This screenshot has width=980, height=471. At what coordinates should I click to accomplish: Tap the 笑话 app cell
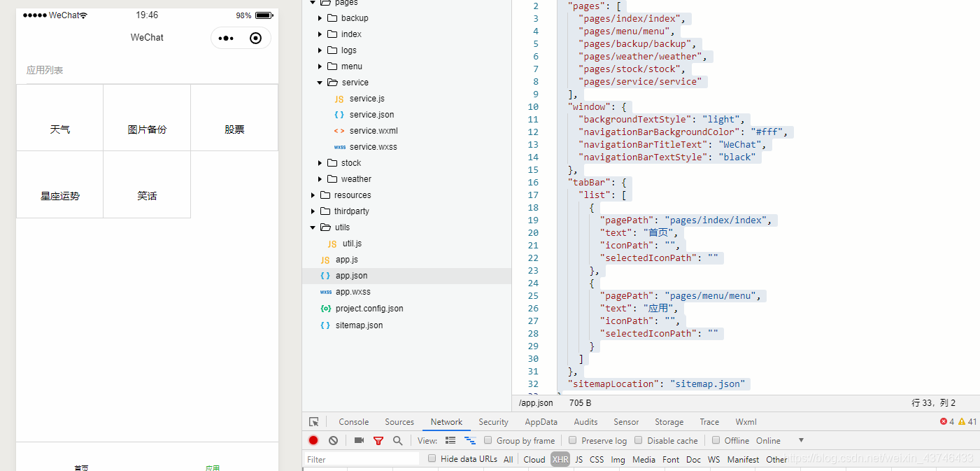(147, 185)
